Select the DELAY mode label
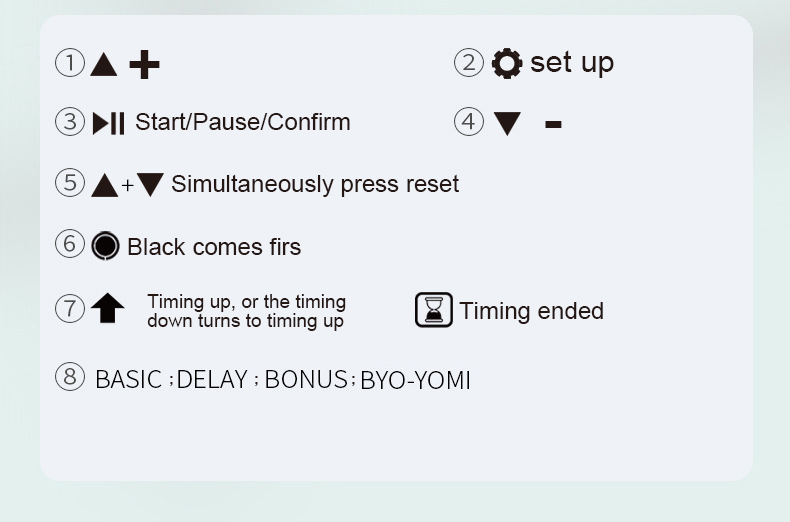790x522 pixels. point(213,380)
